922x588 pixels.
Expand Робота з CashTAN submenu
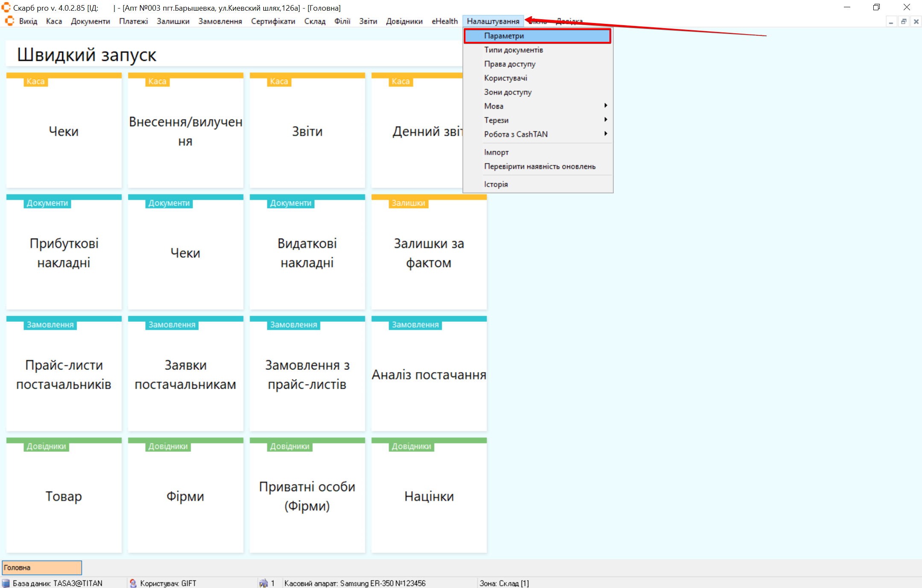[605, 134]
